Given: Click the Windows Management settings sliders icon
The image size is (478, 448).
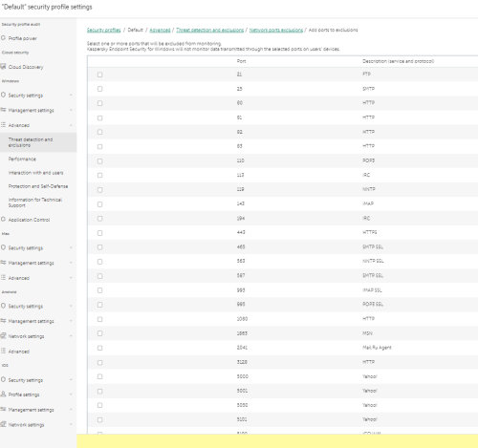Looking at the screenshot, I should coord(3,110).
